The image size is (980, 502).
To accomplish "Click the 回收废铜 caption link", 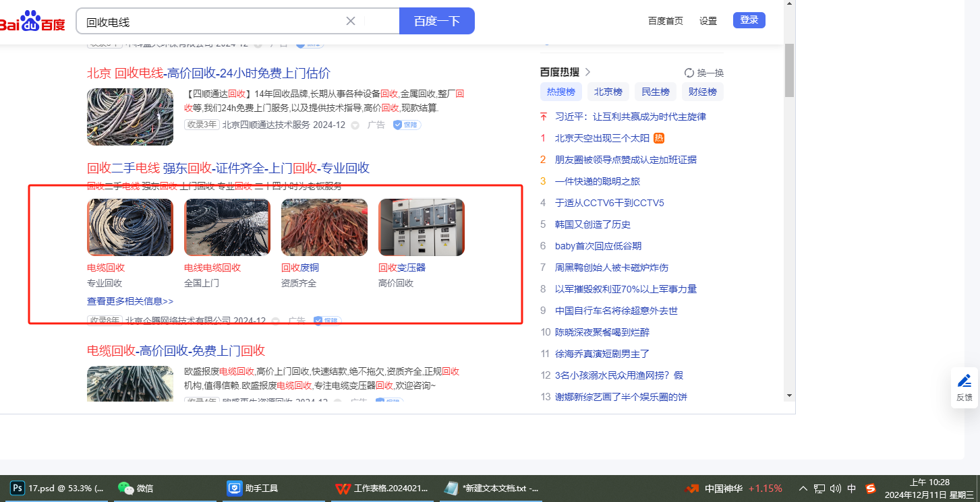I will pos(300,268).
